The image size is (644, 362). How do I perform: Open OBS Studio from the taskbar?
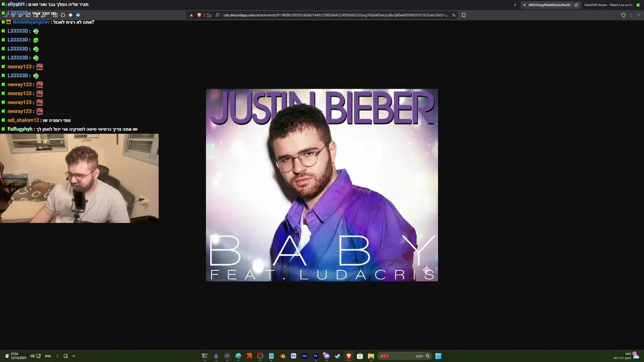click(x=260, y=356)
